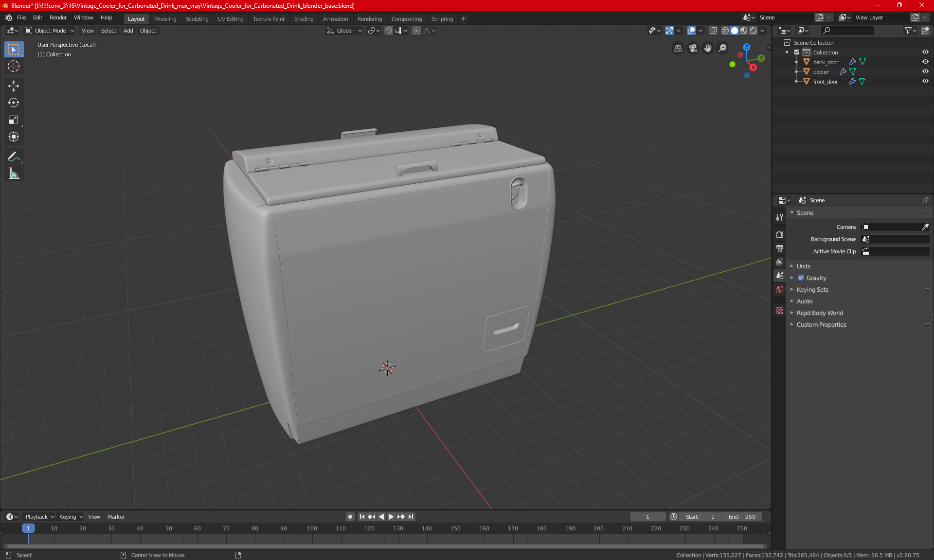Switch to wireframe shading
The image size is (934, 560).
tap(725, 31)
